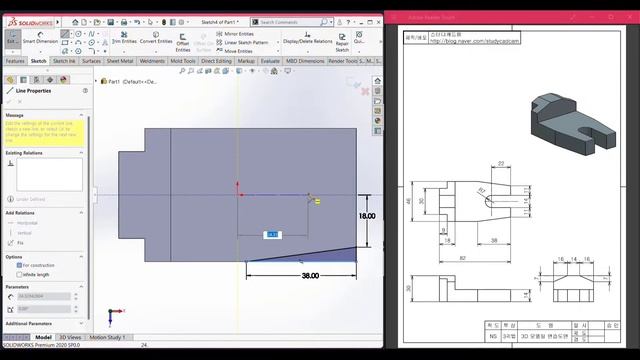
Task: Open the MBD Dimensions tab
Action: pyautogui.click(x=305, y=61)
